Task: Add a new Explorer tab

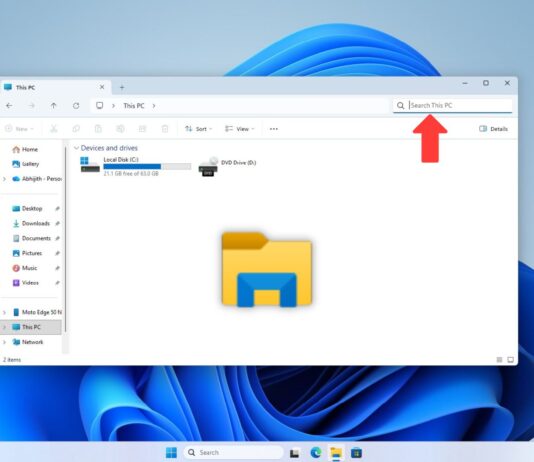Action: [x=122, y=87]
